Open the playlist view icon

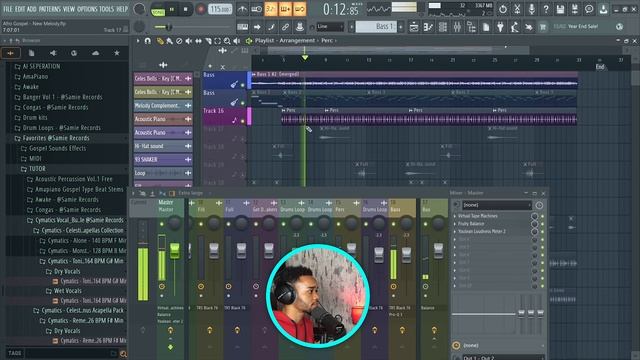[x=414, y=27]
